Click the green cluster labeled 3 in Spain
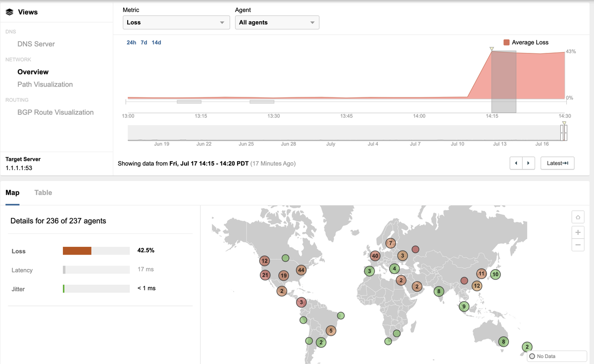 pos(369,271)
